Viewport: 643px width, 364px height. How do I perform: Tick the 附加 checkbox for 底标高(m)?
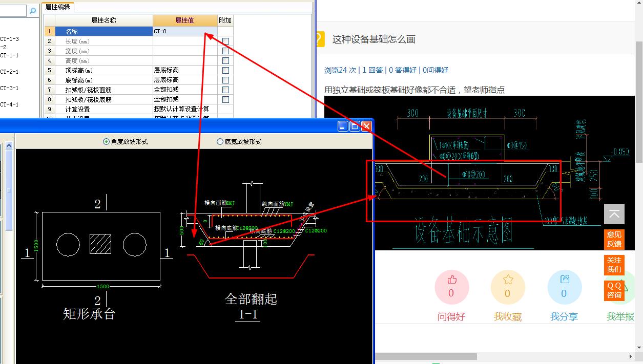click(225, 80)
